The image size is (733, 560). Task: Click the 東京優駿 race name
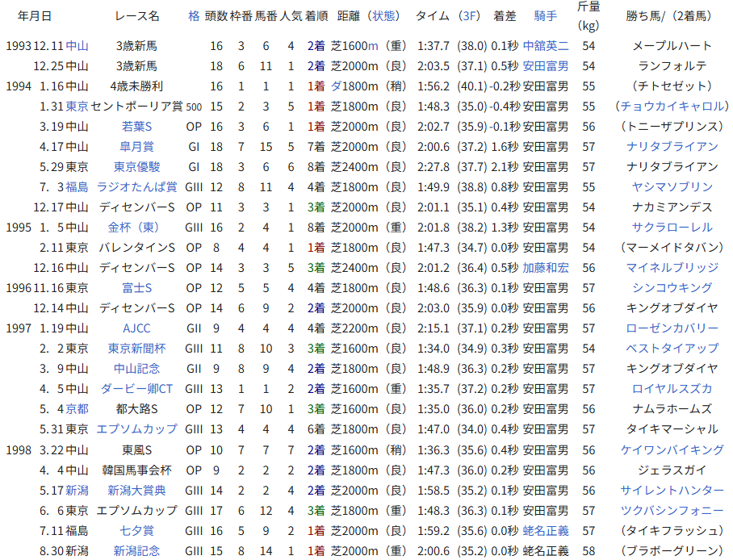coord(136,167)
